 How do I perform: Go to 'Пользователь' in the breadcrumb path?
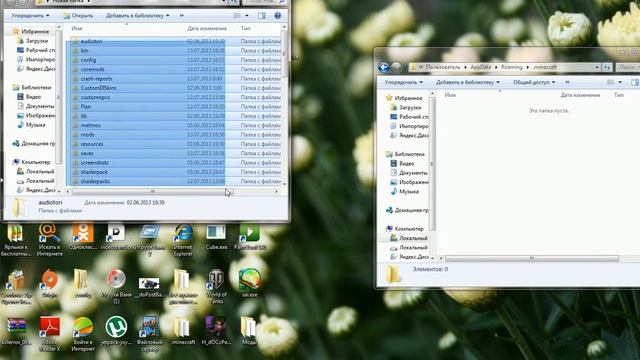443,67
